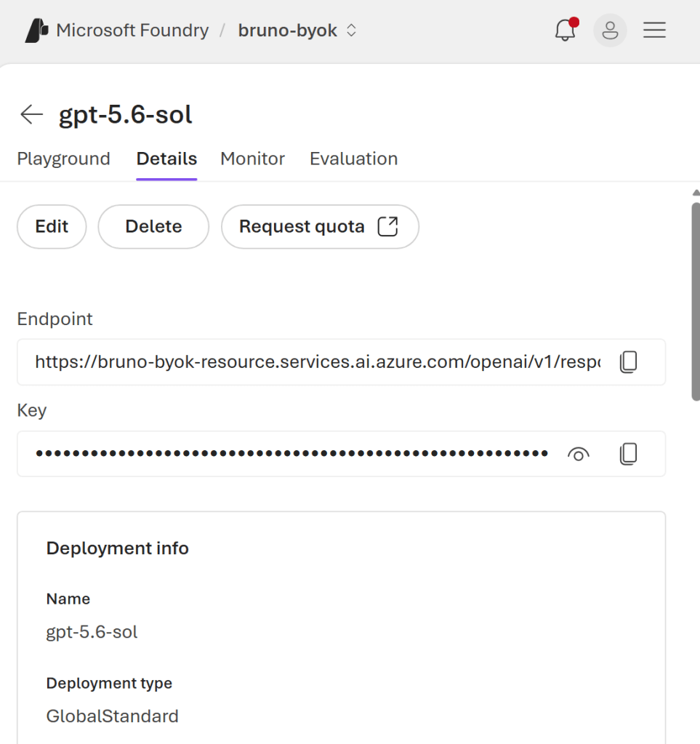The image size is (700, 744).
Task: Click the Deployment type label
Action: pyautogui.click(x=109, y=684)
